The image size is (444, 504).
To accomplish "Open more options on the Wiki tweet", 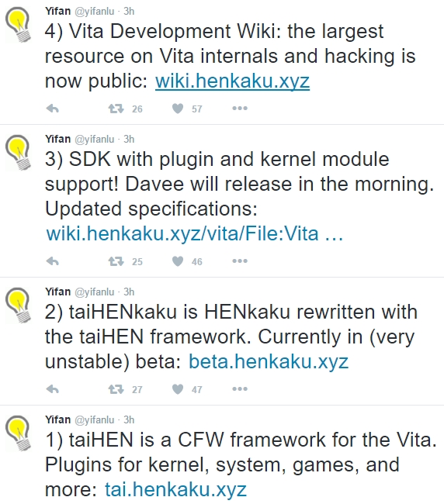I will point(240,109).
